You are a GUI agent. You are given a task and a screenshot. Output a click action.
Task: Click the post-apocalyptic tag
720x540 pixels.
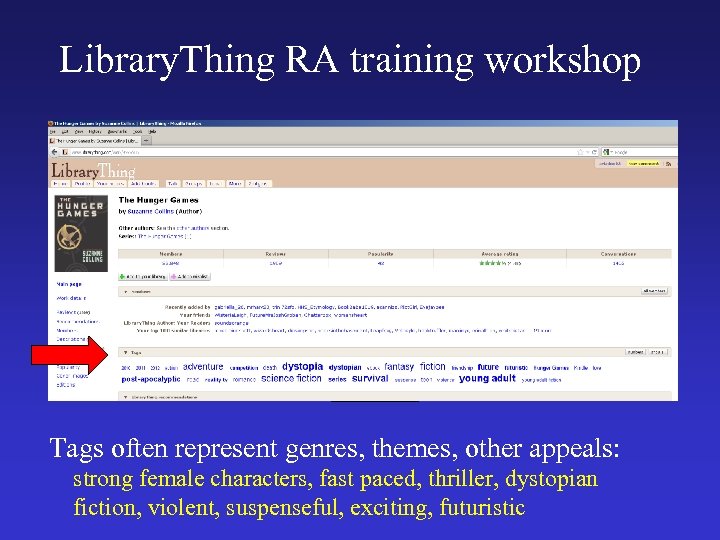coord(151,379)
